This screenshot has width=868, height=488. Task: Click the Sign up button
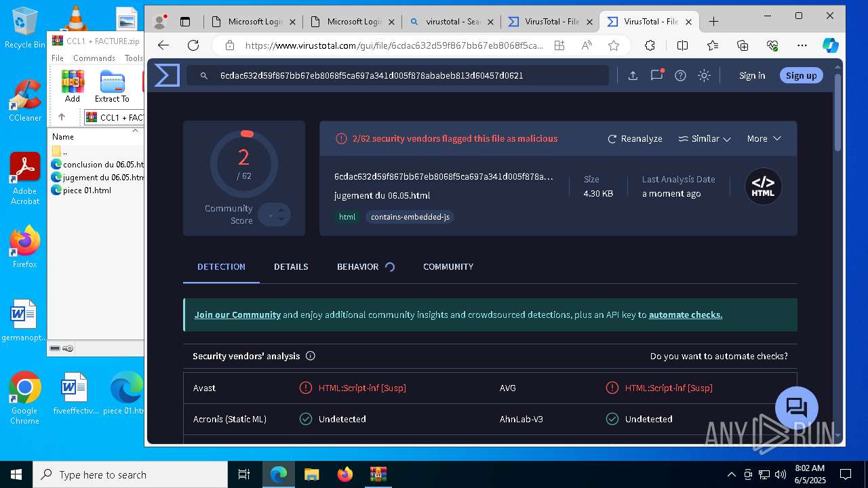[x=801, y=75]
